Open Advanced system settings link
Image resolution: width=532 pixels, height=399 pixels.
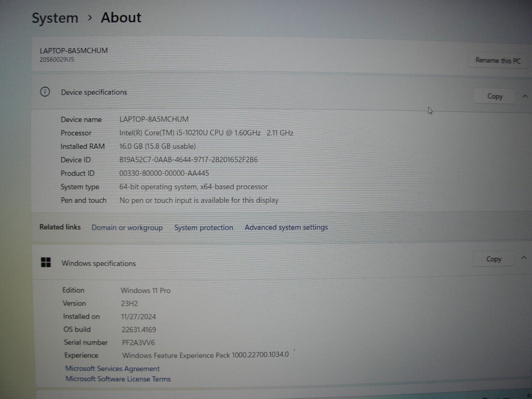(286, 227)
